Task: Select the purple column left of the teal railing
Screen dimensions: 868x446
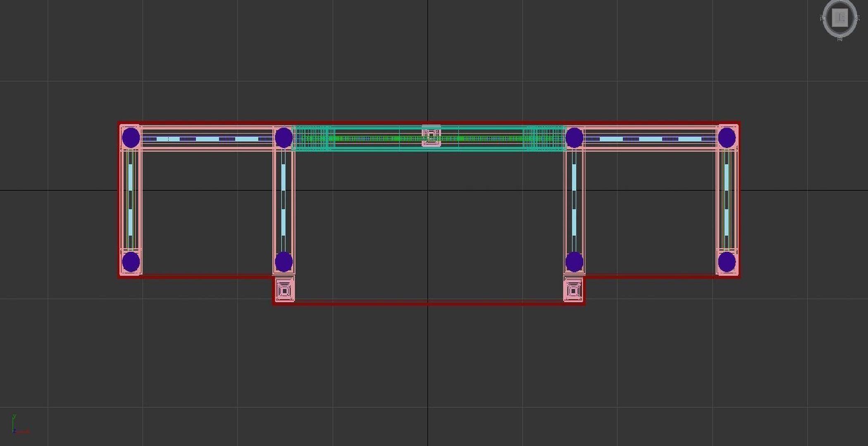Action: click(284, 137)
